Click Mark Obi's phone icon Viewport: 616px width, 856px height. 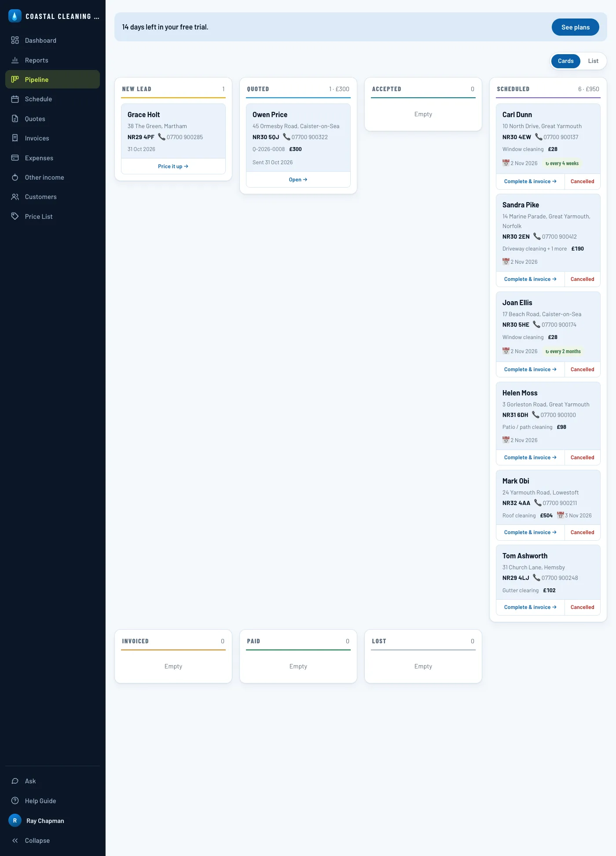click(x=538, y=503)
